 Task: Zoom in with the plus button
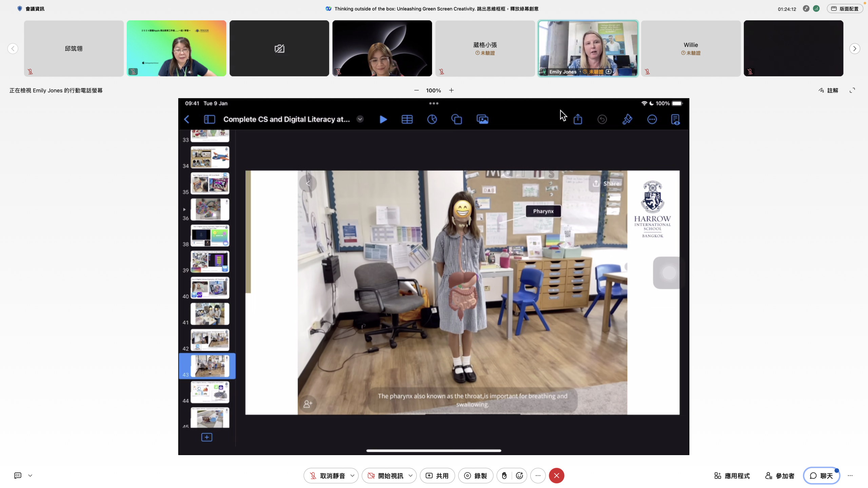[451, 90]
